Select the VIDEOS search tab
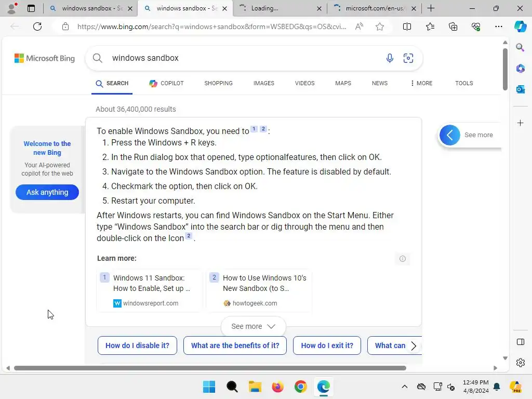Screen dimensions: 532x399 coord(304,83)
